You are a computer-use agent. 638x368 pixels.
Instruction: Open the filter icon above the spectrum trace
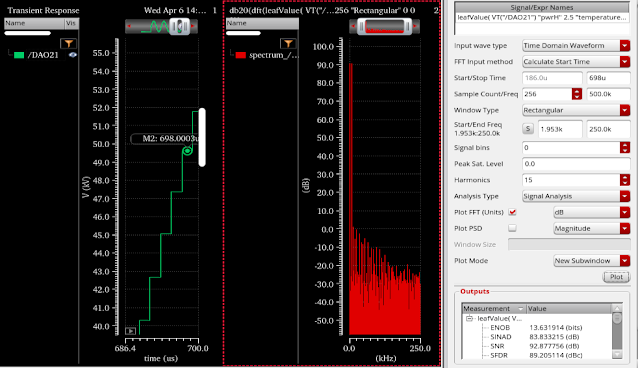tap(288, 43)
